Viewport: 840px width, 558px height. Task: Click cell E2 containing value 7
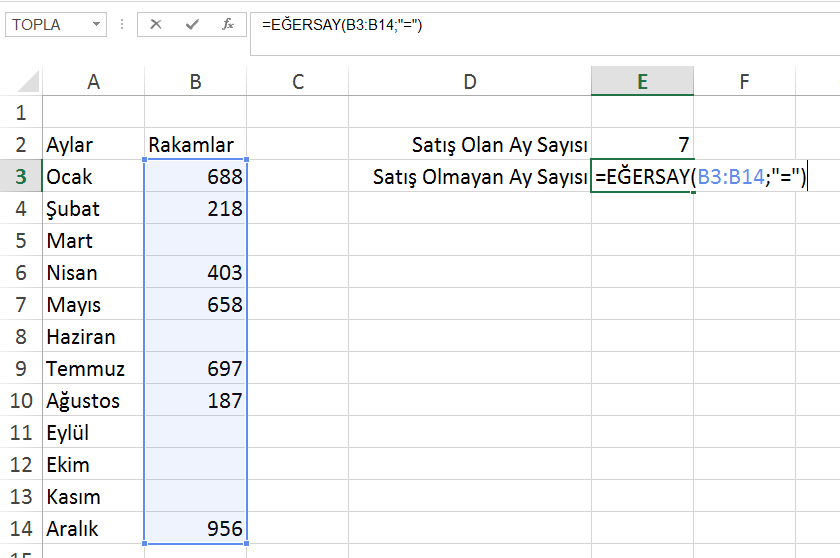[642, 145]
